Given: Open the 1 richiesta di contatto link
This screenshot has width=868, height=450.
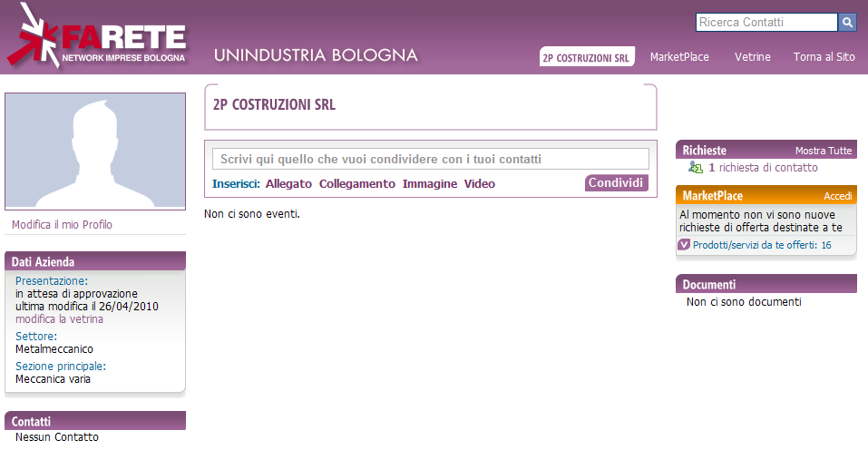Looking at the screenshot, I should (x=764, y=168).
